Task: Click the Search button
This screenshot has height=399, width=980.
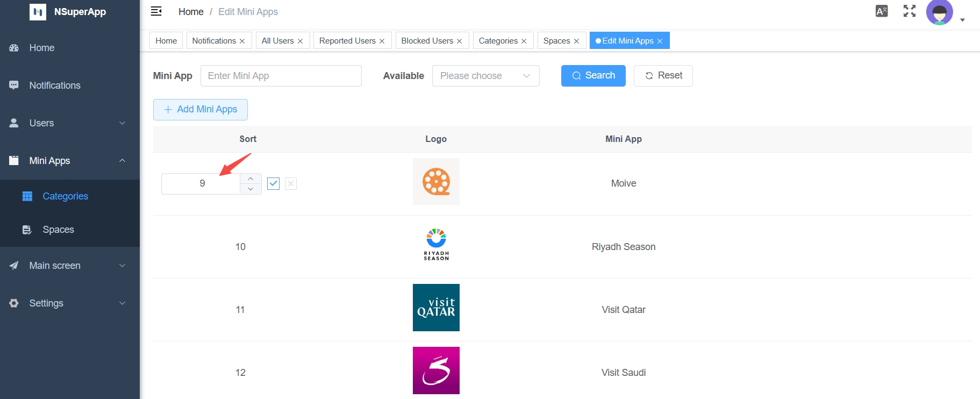Action: pos(593,76)
